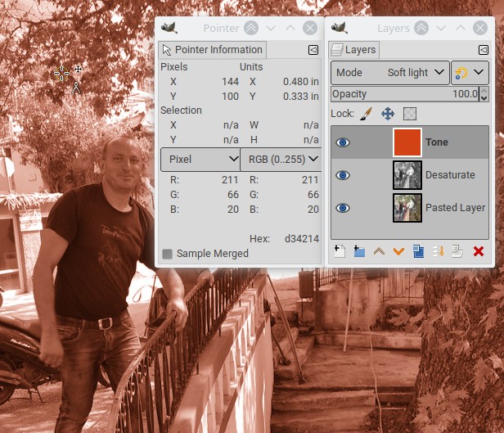Click Layers window title up chevron
This screenshot has width=504, height=433.
pyautogui.click(x=461, y=28)
